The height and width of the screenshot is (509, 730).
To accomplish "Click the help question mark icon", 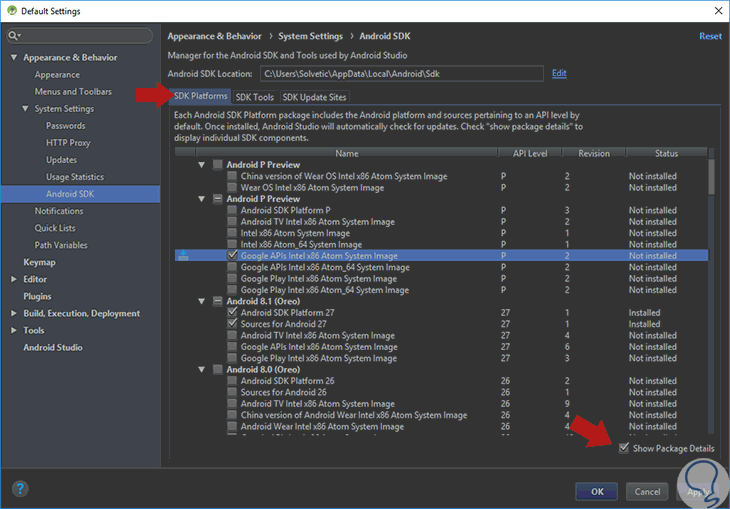I will [x=20, y=489].
